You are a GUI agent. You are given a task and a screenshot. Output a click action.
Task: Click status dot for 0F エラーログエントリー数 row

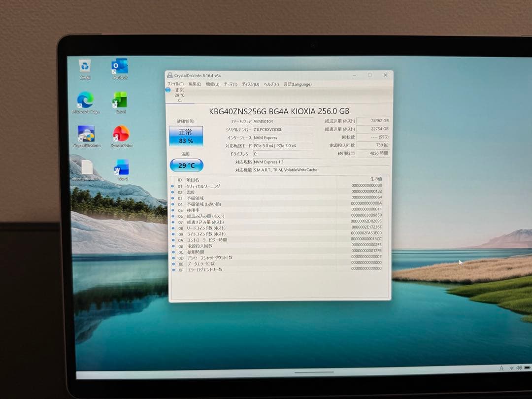173,270
